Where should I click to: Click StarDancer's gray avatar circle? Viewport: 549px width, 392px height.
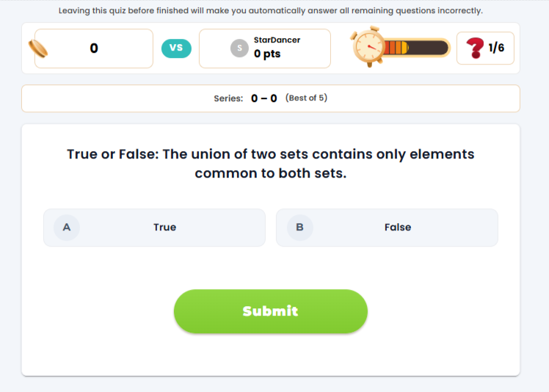click(239, 48)
